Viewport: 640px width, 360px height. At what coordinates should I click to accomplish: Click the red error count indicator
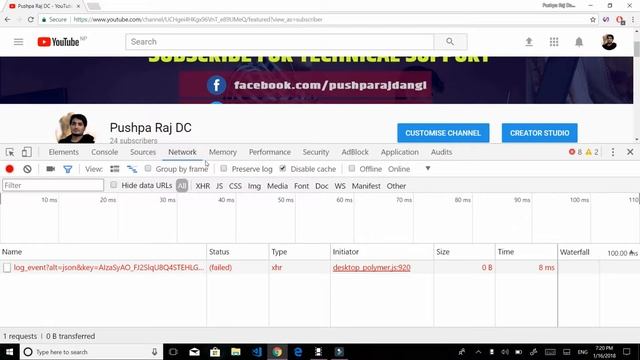pyautogui.click(x=576, y=152)
